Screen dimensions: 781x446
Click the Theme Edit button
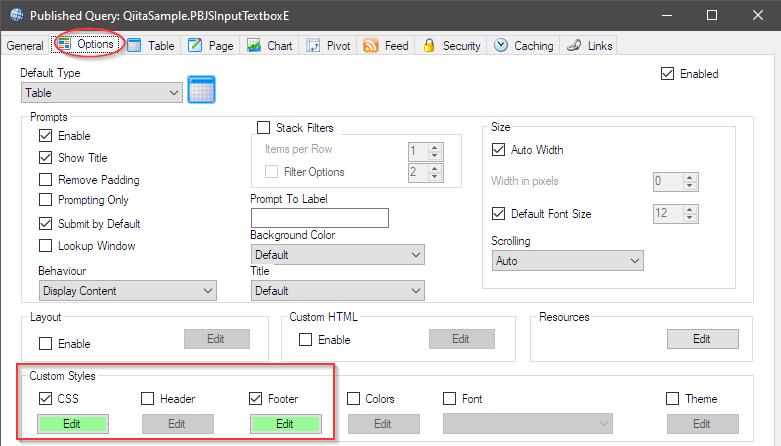(x=703, y=424)
